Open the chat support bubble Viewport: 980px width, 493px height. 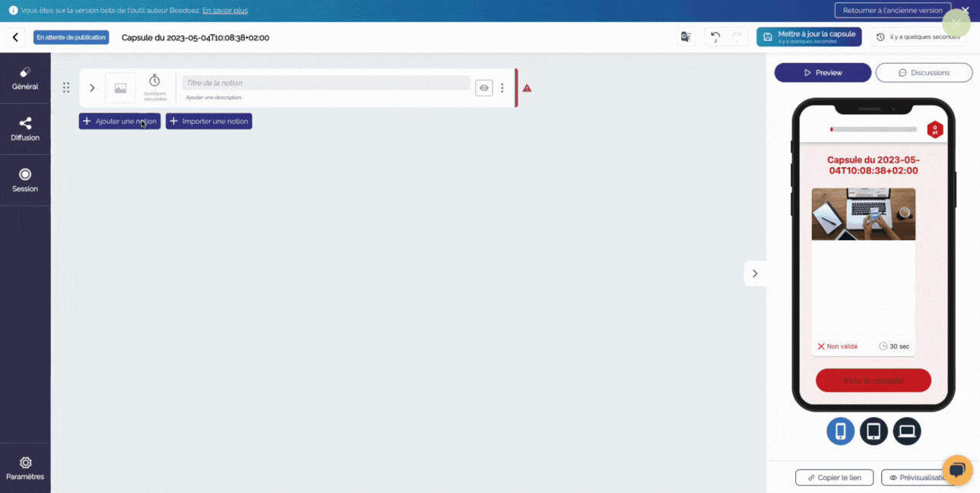[x=957, y=469]
